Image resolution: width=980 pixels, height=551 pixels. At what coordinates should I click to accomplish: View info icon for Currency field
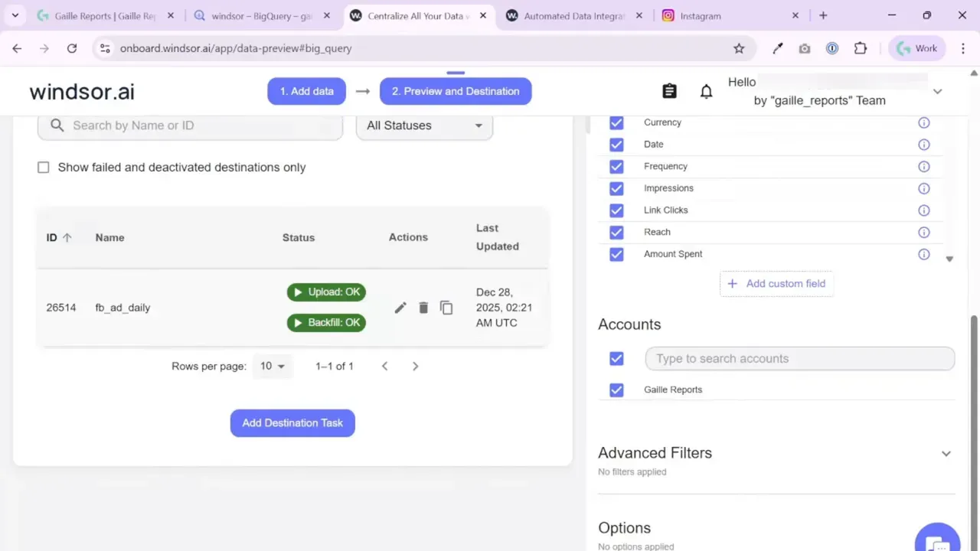coord(924,122)
